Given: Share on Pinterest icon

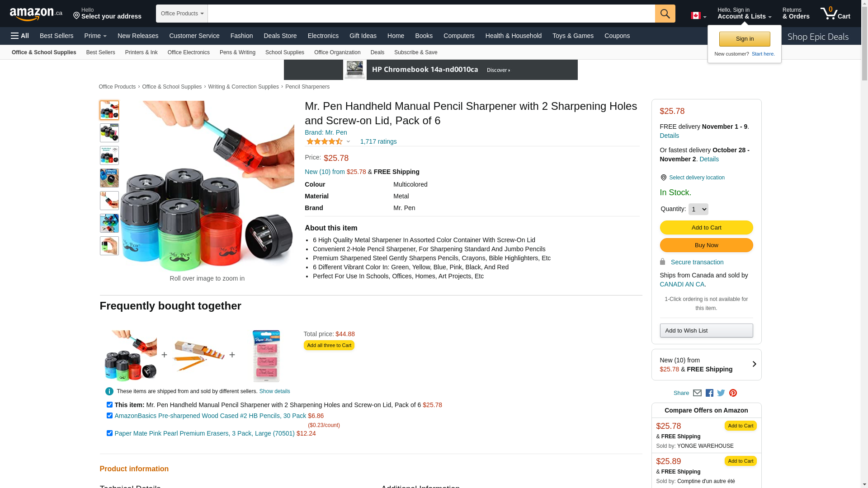Looking at the screenshot, I should pyautogui.click(x=733, y=393).
